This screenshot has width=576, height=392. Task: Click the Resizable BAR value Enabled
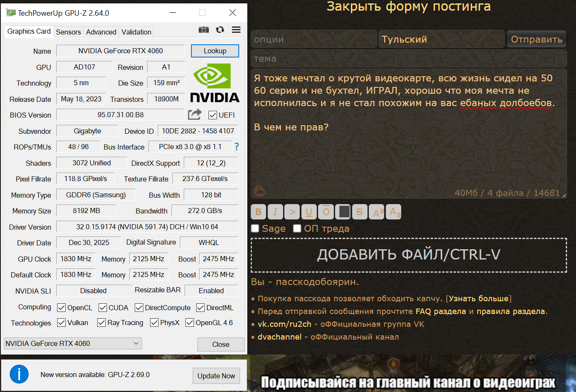[211, 291]
